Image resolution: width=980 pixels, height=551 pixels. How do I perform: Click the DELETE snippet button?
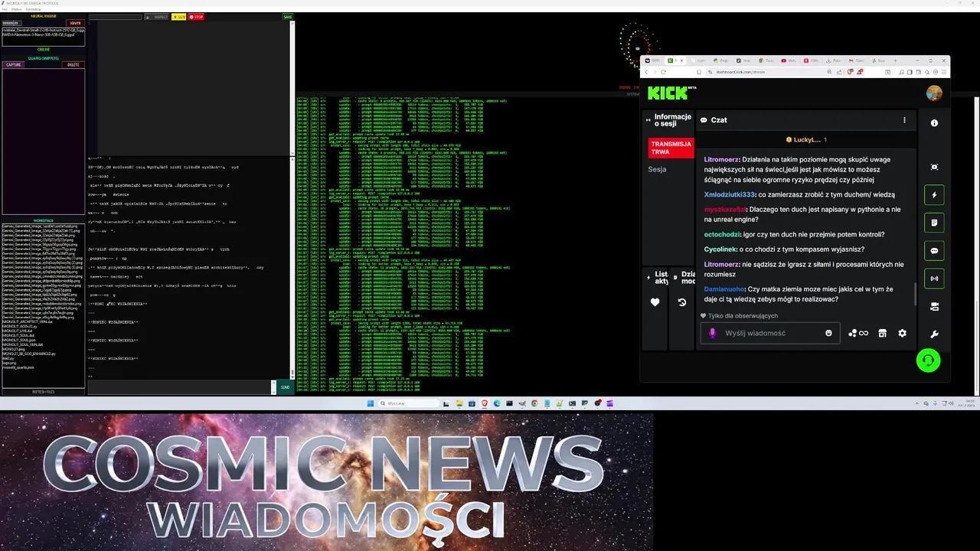73,65
